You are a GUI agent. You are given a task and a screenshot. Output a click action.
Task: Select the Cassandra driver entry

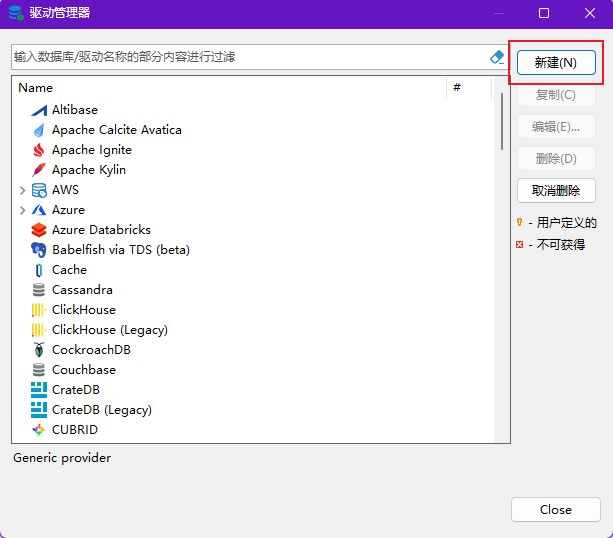pyautogui.click(x=82, y=290)
